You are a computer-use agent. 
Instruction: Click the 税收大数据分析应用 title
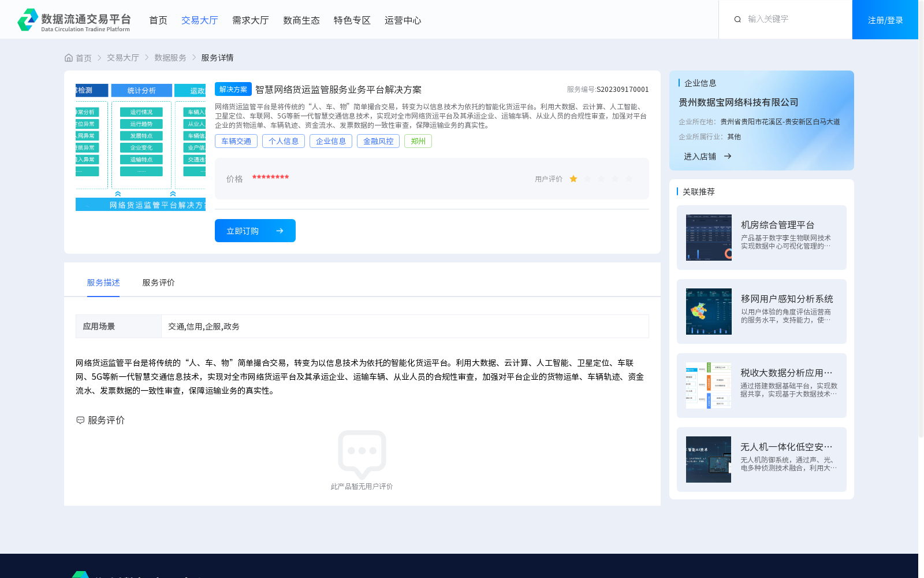point(787,373)
